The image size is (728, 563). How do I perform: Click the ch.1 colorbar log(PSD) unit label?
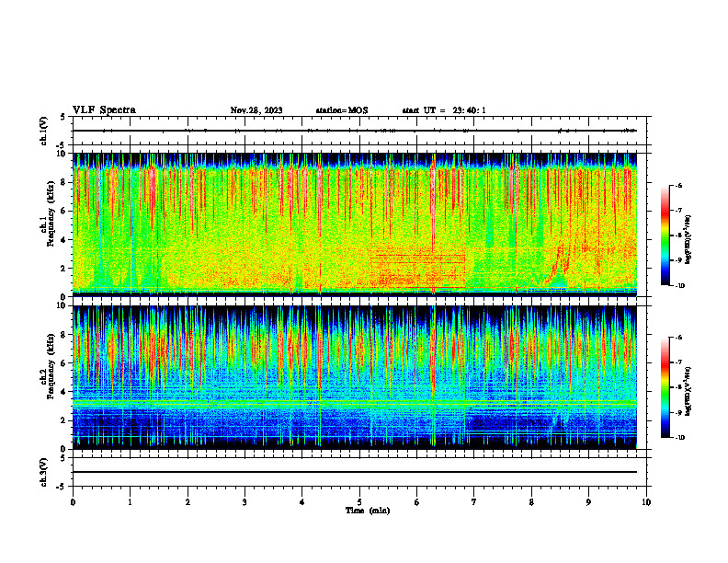[x=688, y=240]
